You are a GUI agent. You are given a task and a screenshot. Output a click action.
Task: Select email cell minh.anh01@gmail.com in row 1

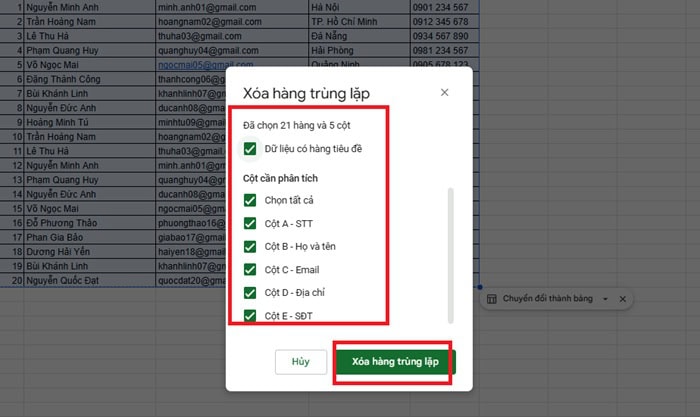[232, 7]
